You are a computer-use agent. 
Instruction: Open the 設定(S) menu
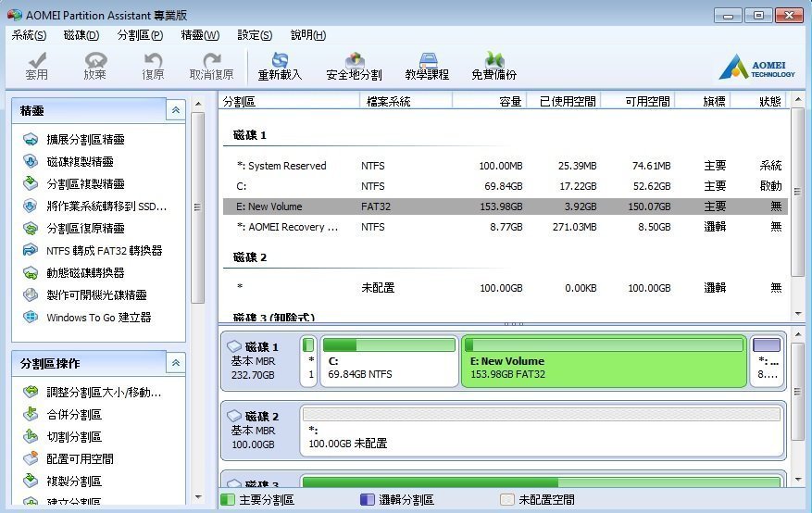[255, 35]
